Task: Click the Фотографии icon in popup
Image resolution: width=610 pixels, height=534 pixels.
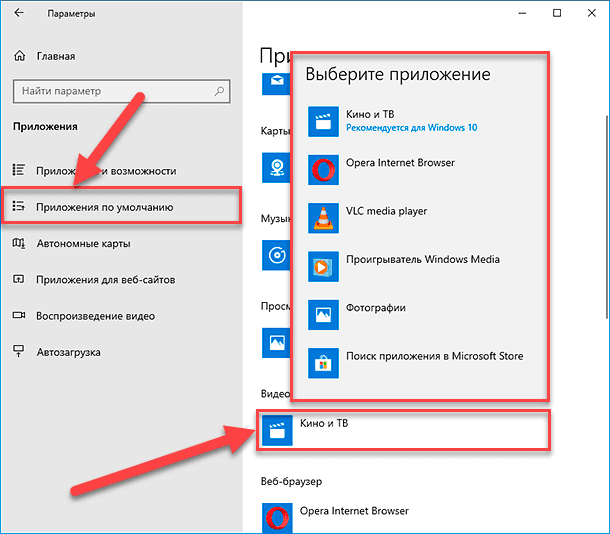Action: coord(323,315)
